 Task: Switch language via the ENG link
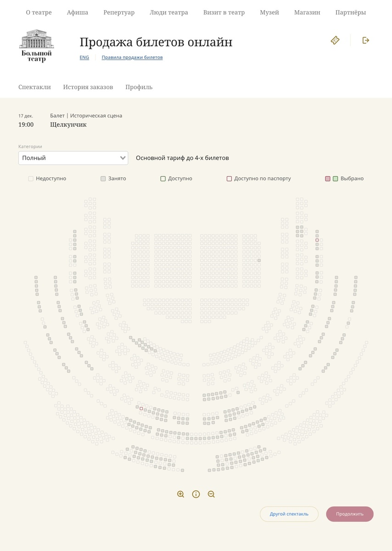pos(84,57)
